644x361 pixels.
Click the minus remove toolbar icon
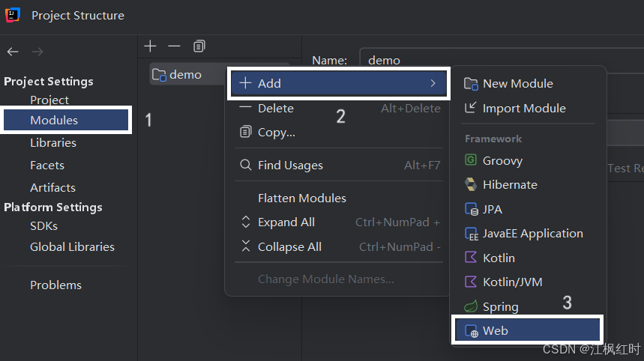pyautogui.click(x=174, y=46)
